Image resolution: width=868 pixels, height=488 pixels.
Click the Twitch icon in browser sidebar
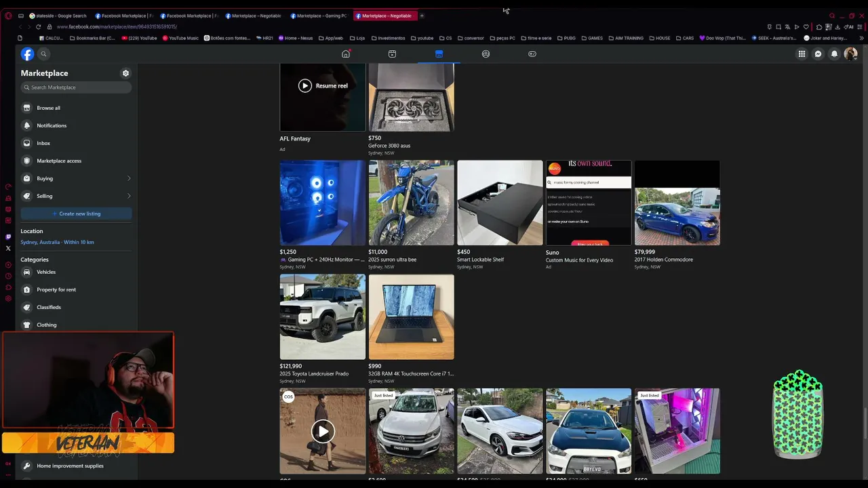click(8, 237)
